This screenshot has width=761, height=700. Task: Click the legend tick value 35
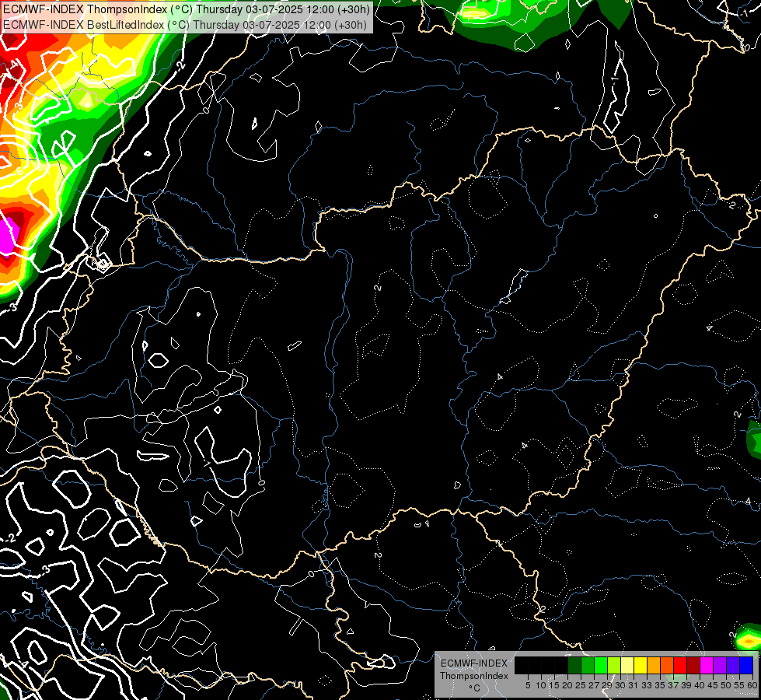[x=660, y=685]
